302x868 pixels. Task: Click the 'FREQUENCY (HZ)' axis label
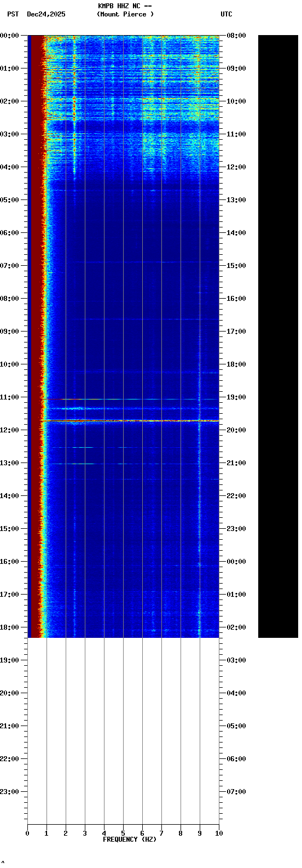[x=130, y=840]
